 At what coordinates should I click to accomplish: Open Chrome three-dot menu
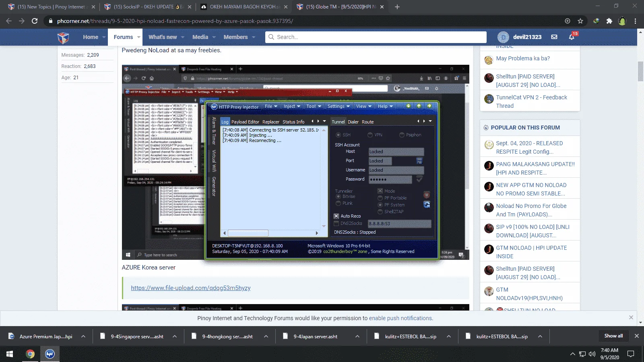point(636,21)
